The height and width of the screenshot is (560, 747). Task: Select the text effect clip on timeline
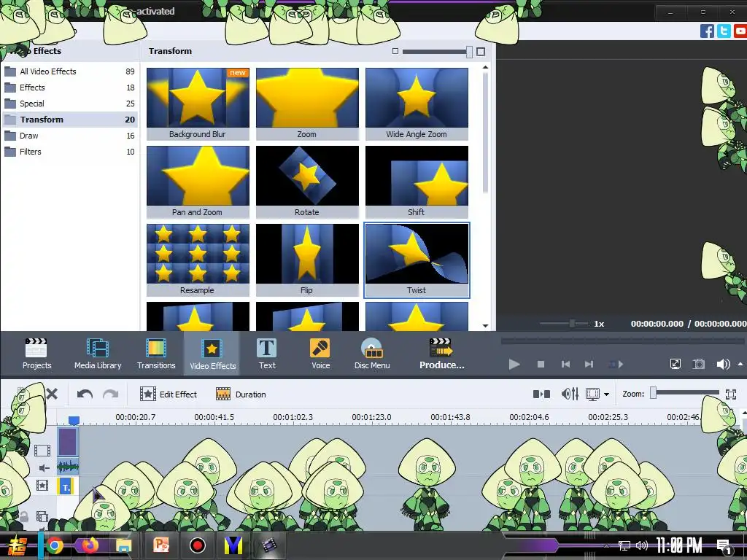point(65,486)
